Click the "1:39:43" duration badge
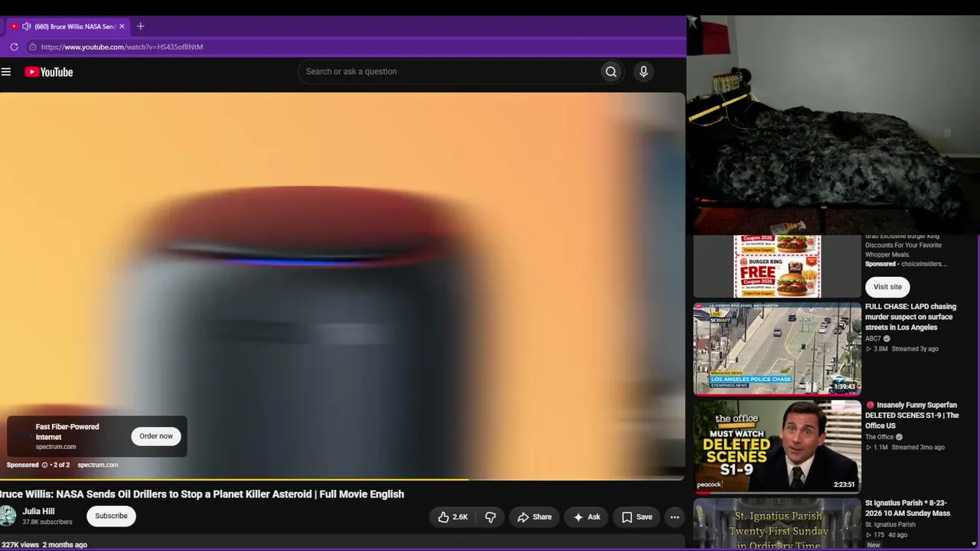Viewport: 980px width, 551px height. pos(844,386)
